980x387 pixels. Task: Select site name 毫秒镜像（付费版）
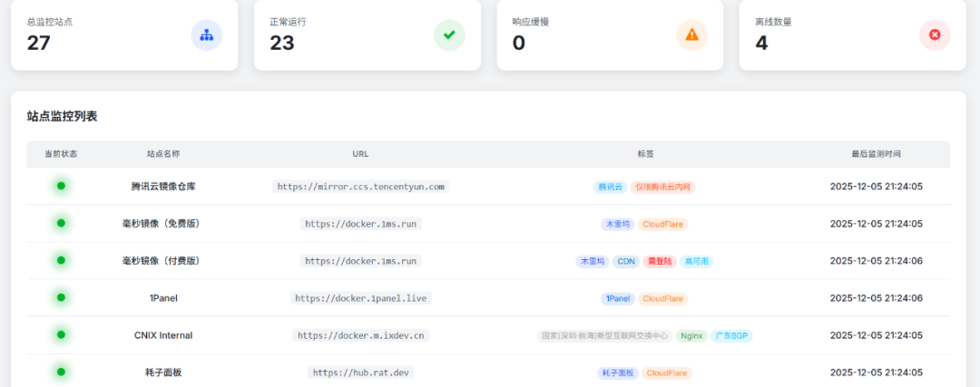click(x=163, y=260)
